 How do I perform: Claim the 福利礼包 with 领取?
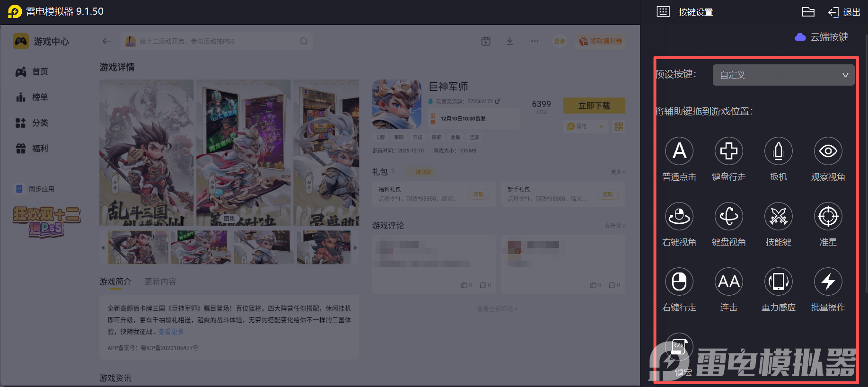click(x=479, y=194)
